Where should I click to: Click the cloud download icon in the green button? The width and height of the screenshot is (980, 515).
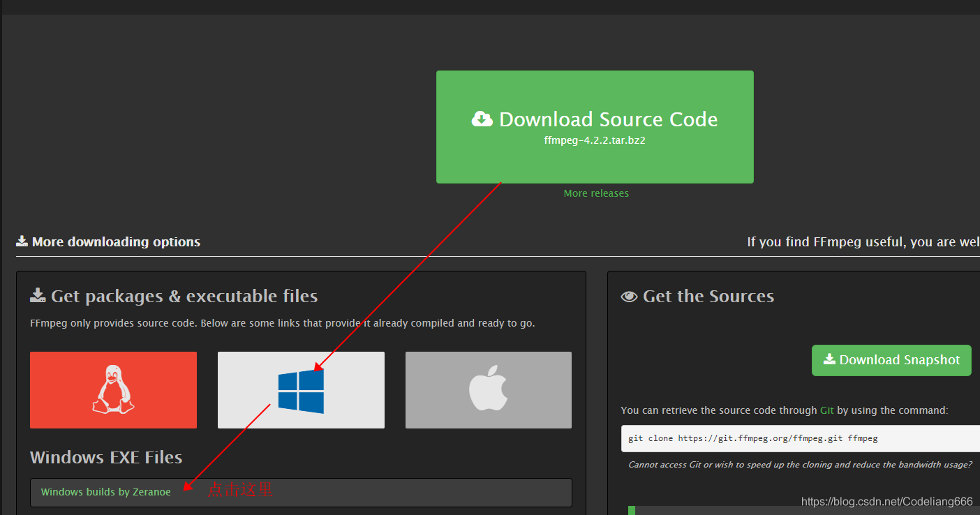click(x=482, y=119)
